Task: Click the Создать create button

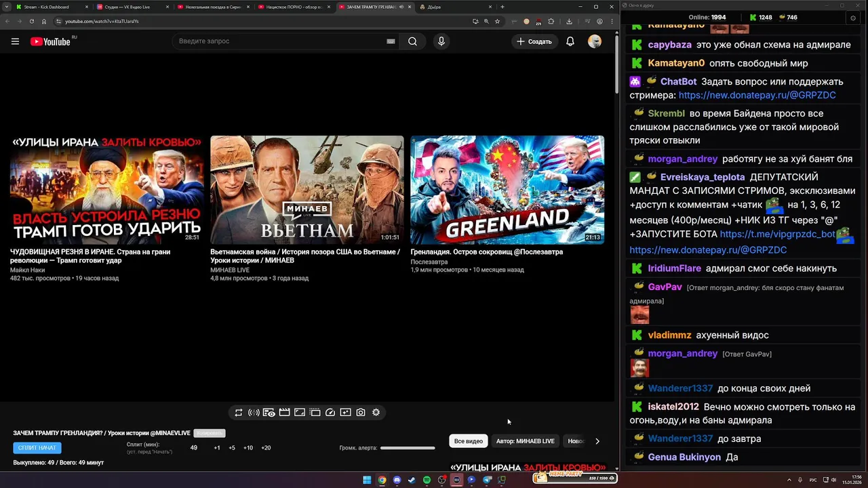Action: click(535, 41)
